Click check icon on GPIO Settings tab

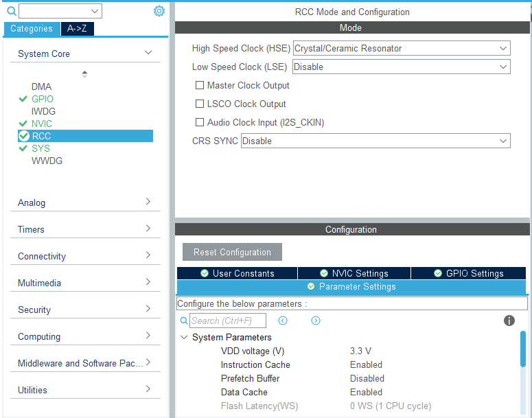coord(438,273)
